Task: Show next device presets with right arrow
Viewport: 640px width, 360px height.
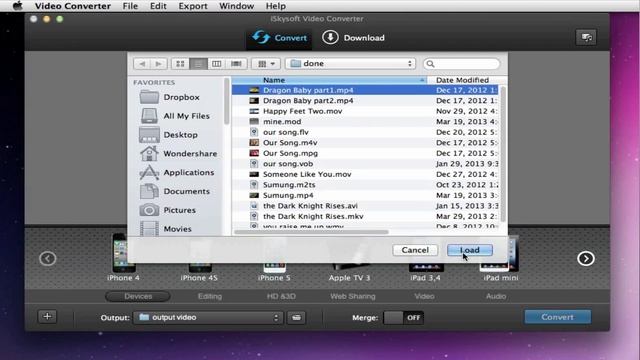Action: click(x=586, y=258)
